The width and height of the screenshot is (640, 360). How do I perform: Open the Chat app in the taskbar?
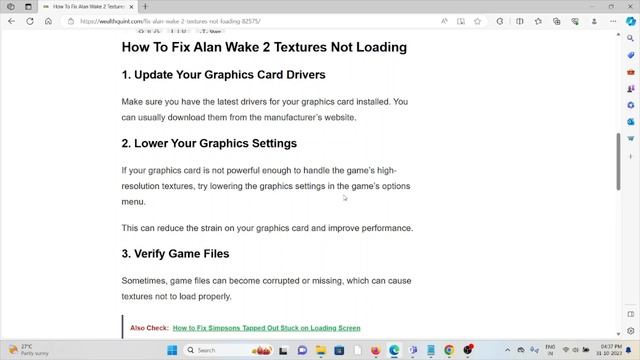(302, 350)
